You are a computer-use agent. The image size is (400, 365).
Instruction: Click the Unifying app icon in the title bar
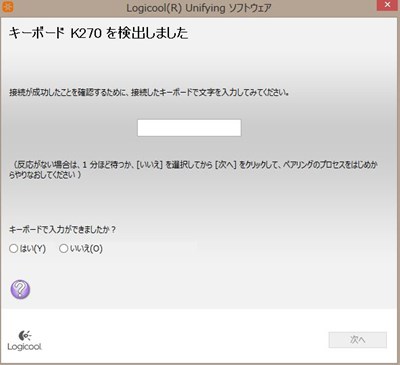tap(7, 6)
